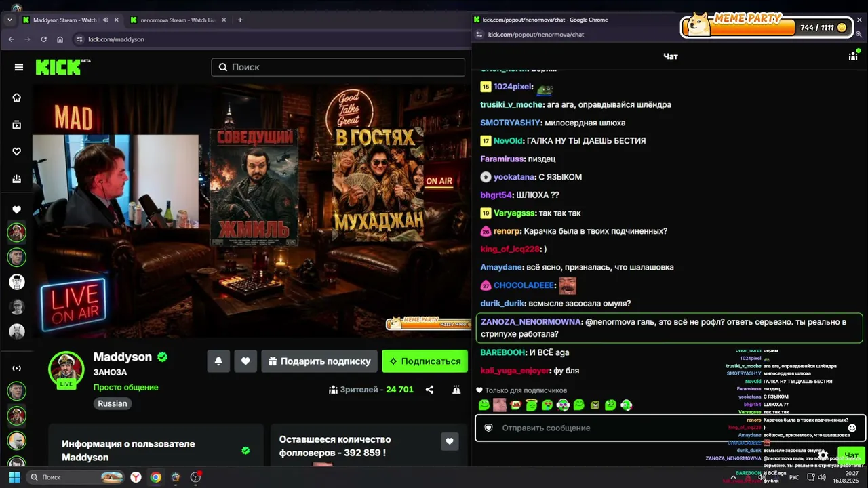This screenshot has height=488, width=868.
Task: Open the emoji picker in chat input
Action: pyautogui.click(x=852, y=428)
